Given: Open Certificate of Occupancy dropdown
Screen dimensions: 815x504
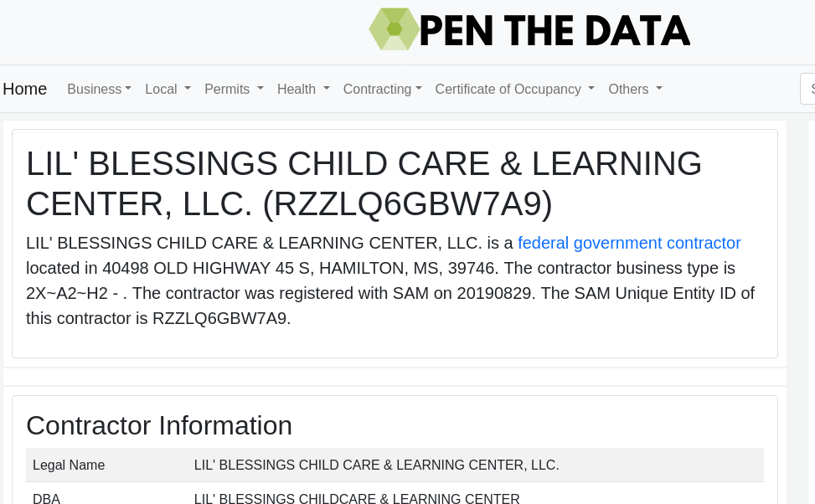Looking at the screenshot, I should tap(514, 89).
